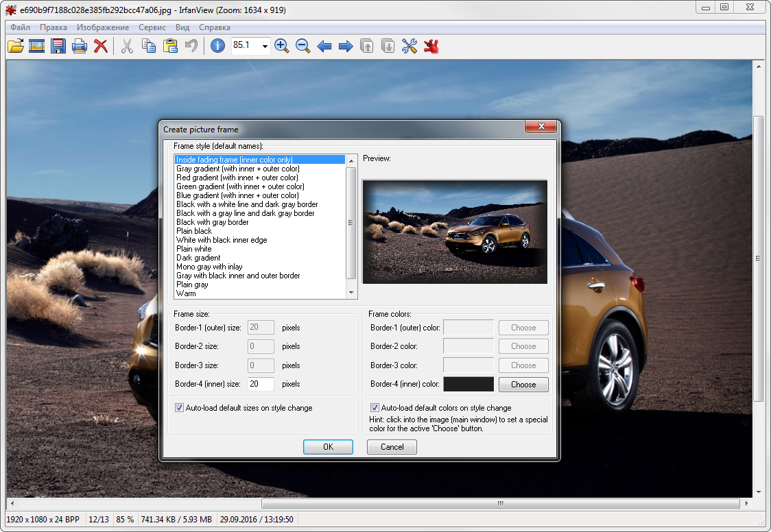Expand the zoom percentage dropdown
The width and height of the screenshot is (771, 532).
click(x=265, y=46)
